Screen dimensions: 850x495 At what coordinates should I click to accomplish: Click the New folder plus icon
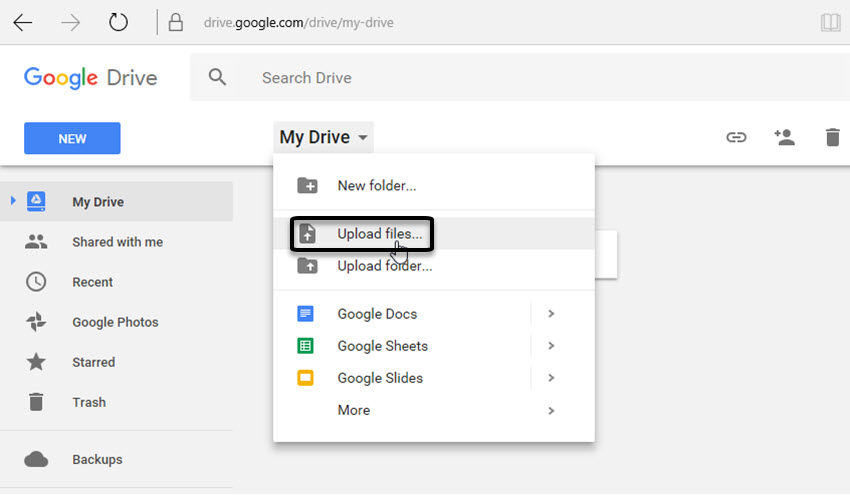(x=307, y=185)
